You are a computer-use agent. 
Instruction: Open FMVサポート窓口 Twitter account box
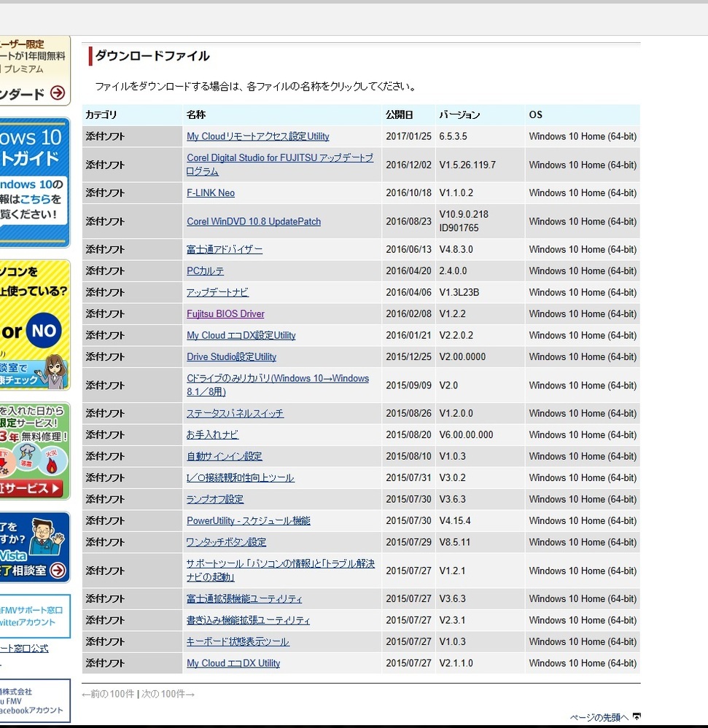(35, 616)
